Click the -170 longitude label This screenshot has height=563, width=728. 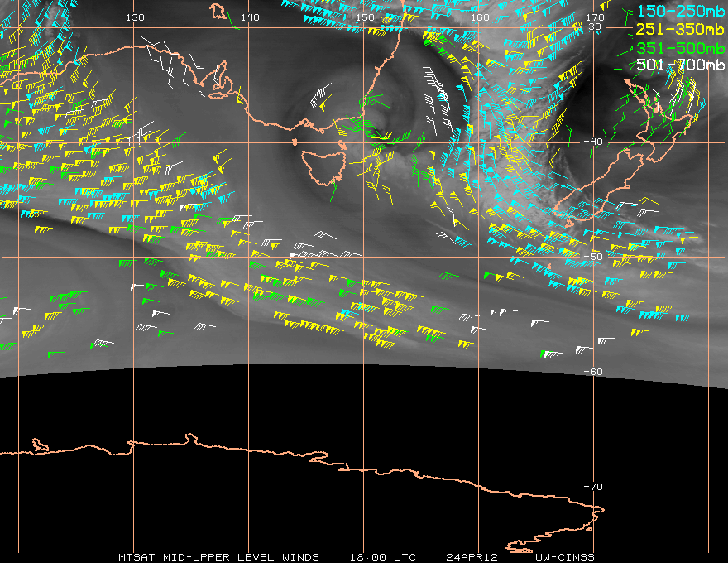(591, 17)
